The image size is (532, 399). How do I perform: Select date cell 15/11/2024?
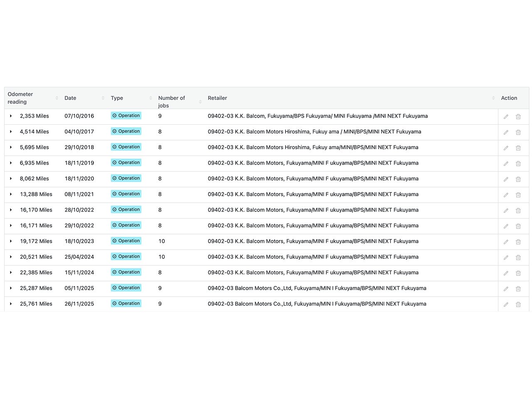[79, 273]
